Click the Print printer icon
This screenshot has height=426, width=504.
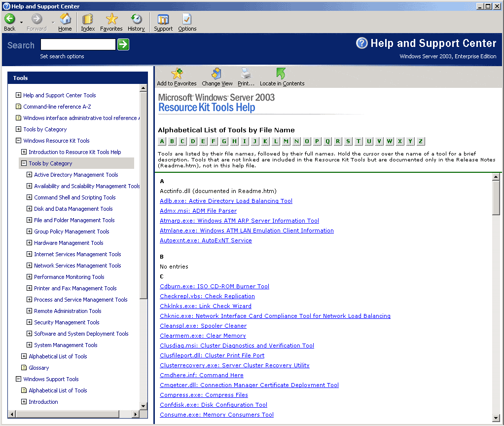click(246, 74)
